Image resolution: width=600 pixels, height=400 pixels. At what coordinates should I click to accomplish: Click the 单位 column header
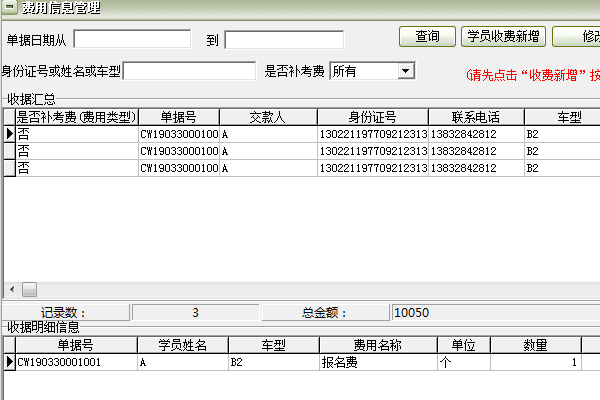pyautogui.click(x=463, y=345)
